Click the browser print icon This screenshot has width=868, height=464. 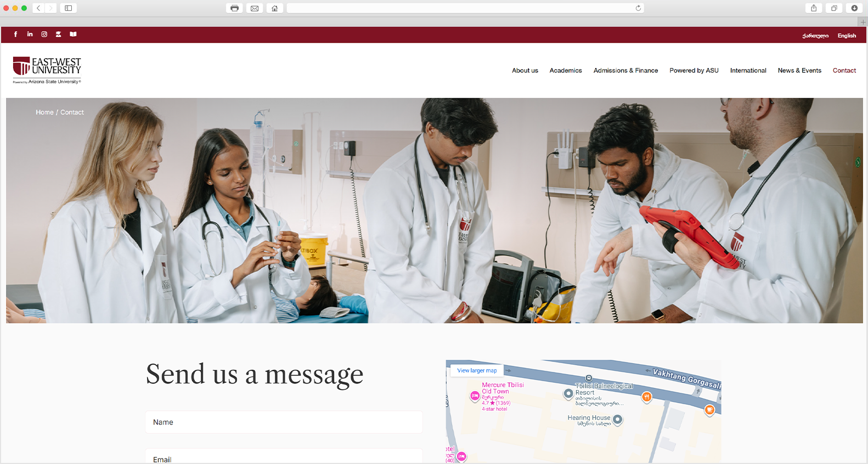pos(234,8)
